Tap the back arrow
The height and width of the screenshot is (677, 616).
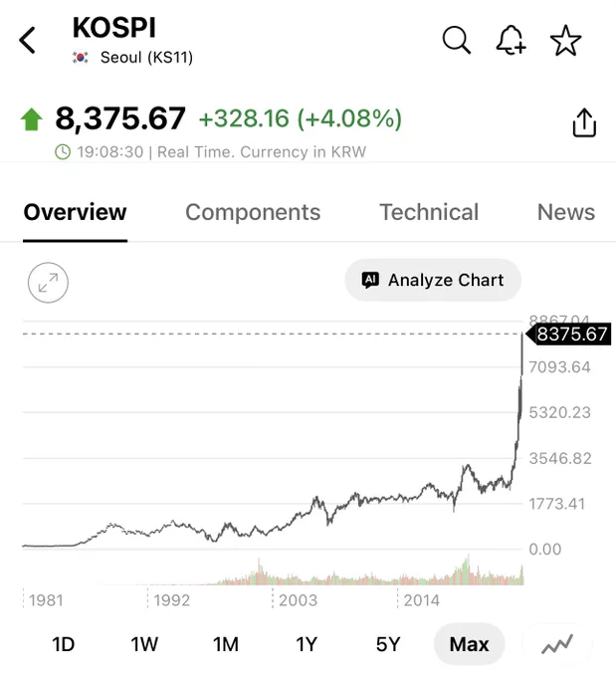[x=27, y=40]
